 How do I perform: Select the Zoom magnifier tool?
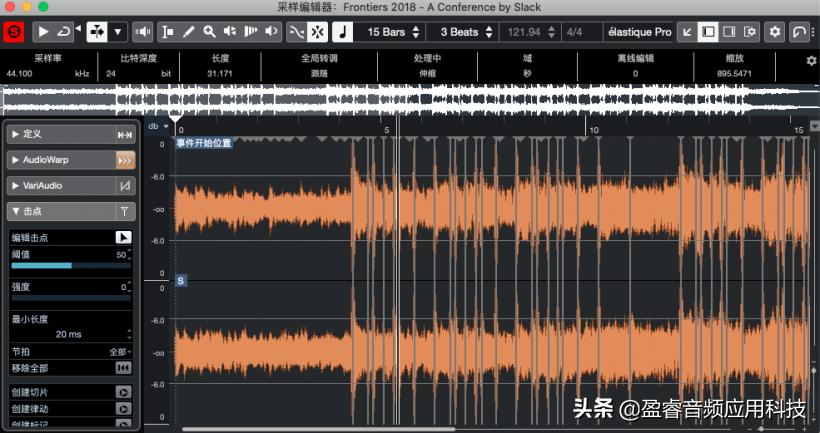coord(209,32)
